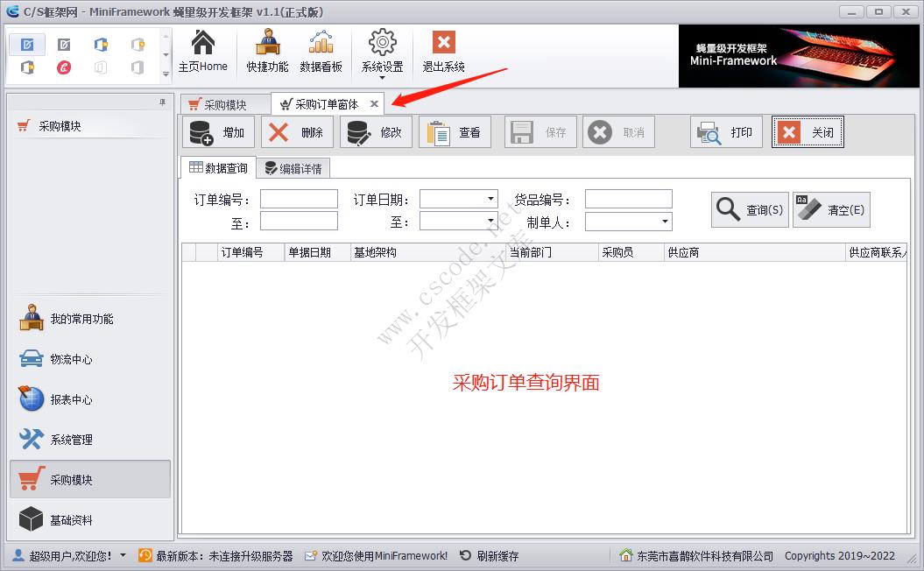Image resolution: width=924 pixels, height=571 pixels.
Task: Open the 数据看板 dashboard
Action: pyautogui.click(x=321, y=53)
